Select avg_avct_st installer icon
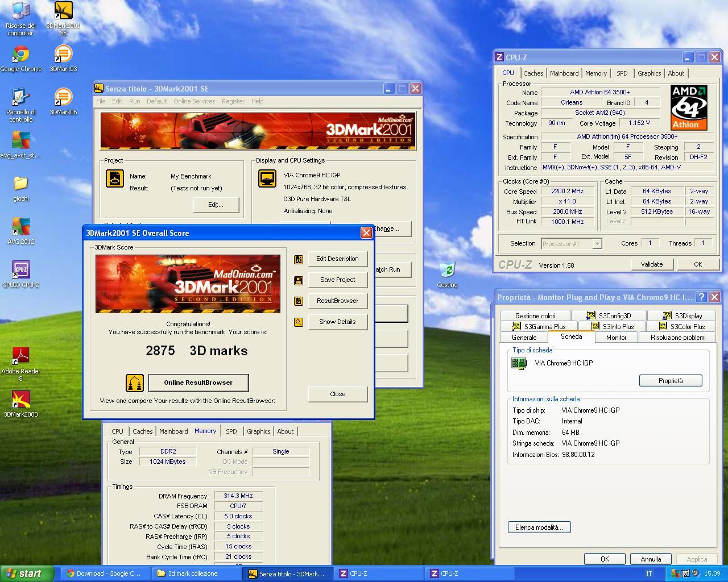This screenshot has width=728, height=582. tap(20, 145)
